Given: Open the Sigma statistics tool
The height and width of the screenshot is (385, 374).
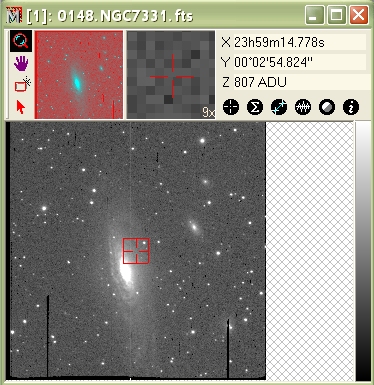Looking at the screenshot, I should click(255, 107).
